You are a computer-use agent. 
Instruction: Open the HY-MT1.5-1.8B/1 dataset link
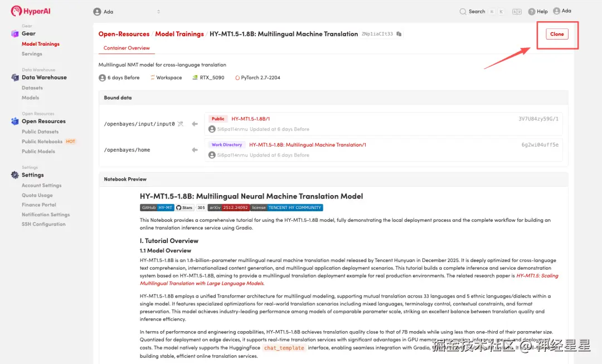click(250, 119)
